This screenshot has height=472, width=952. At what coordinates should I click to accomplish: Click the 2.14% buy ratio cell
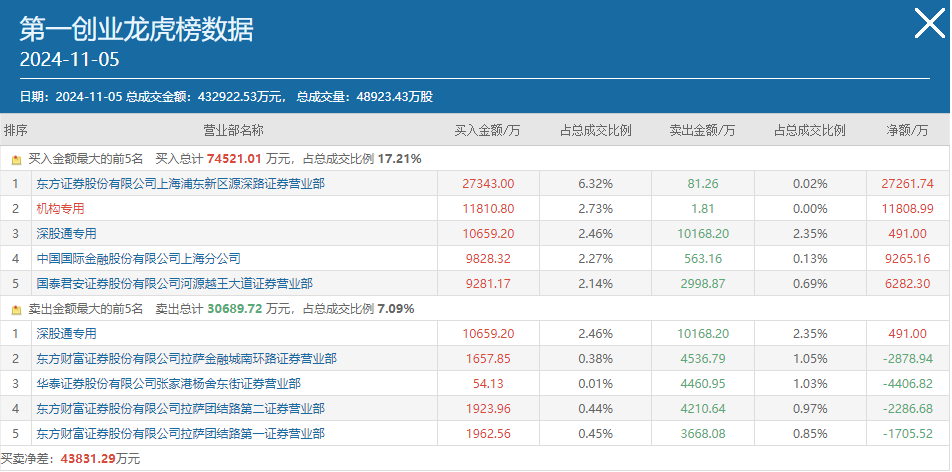596,284
